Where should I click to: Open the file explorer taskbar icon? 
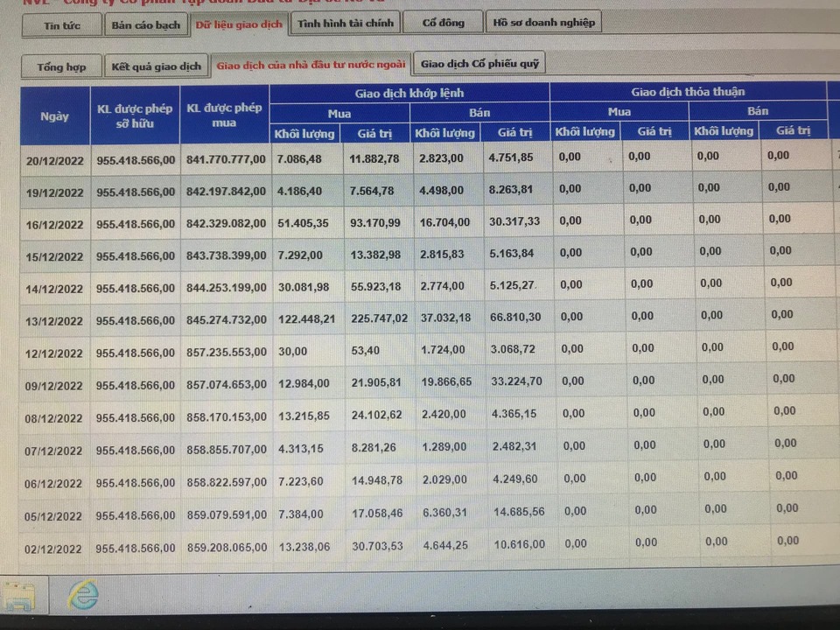pyautogui.click(x=18, y=596)
